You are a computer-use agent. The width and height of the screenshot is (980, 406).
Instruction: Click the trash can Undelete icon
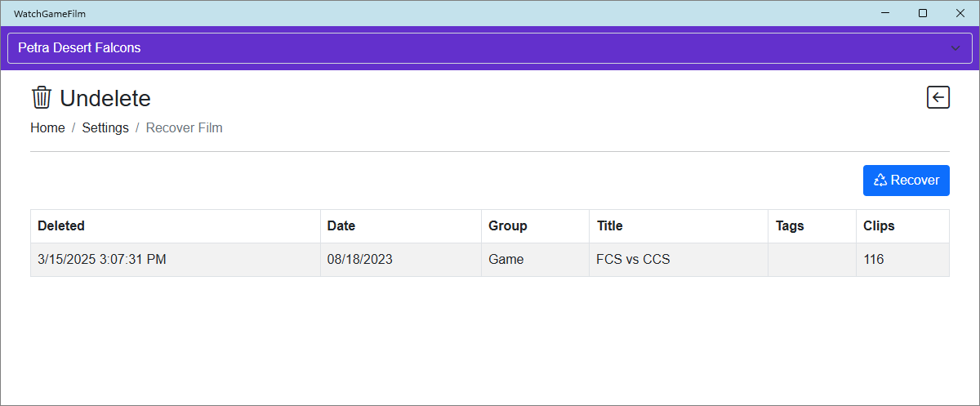41,98
